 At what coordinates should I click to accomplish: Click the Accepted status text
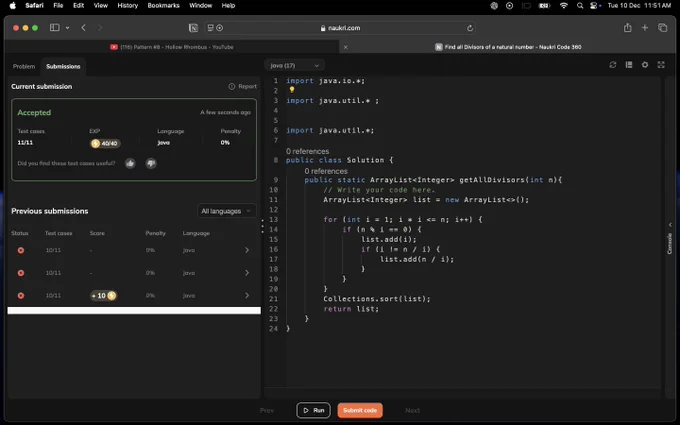[x=34, y=112]
